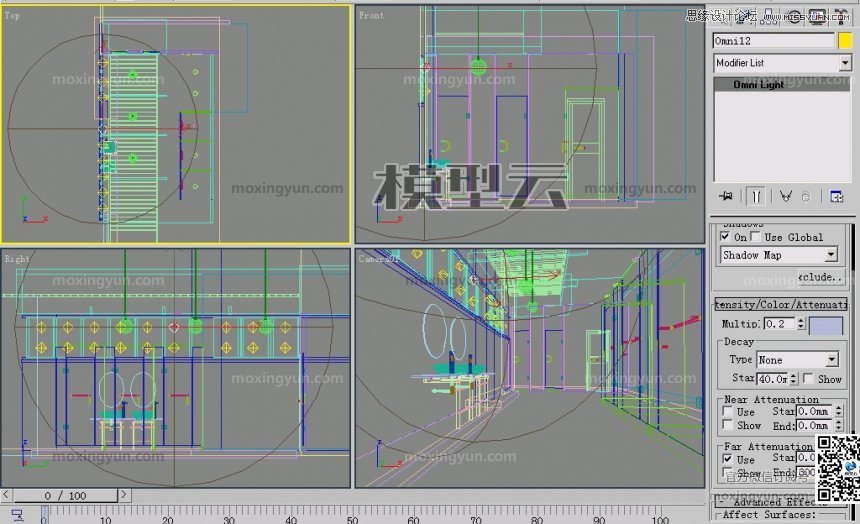Collapse the Advanced Effects rollout
The image size is (860, 524).
(x=779, y=502)
